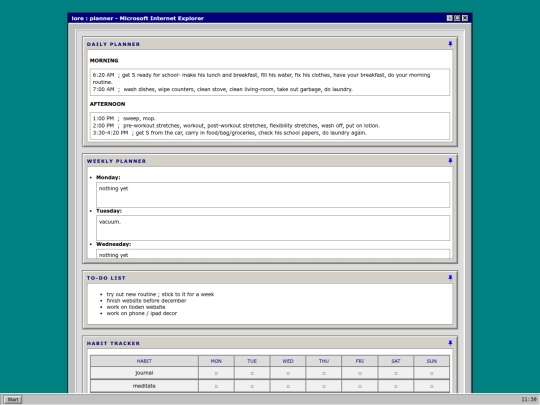Open the Start button on taskbar
540x405 pixels.
coord(13,399)
